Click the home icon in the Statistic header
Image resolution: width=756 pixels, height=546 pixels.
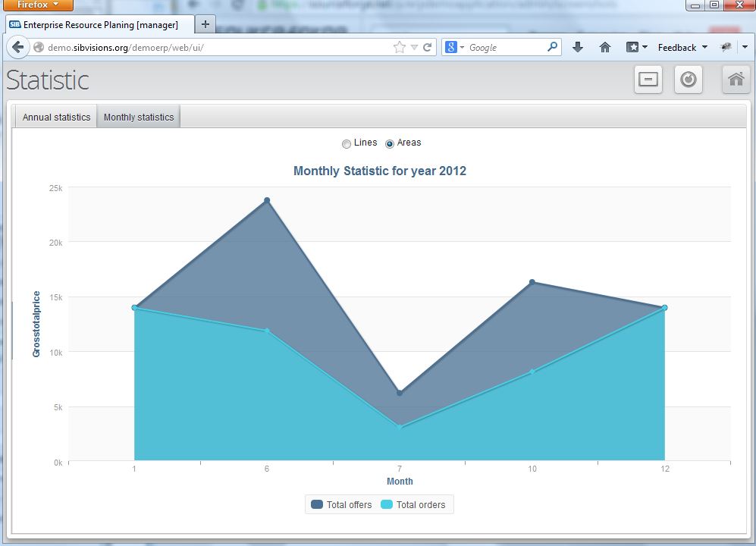click(x=736, y=79)
